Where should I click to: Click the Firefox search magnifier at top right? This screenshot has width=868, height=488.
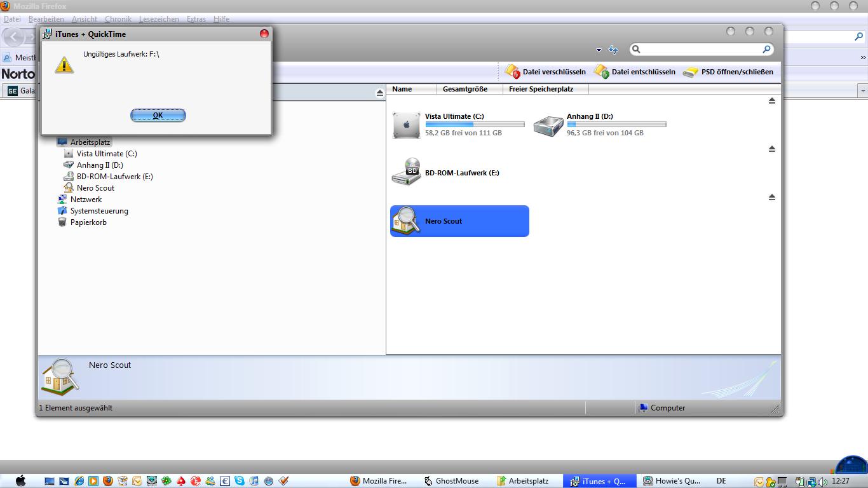[858, 37]
